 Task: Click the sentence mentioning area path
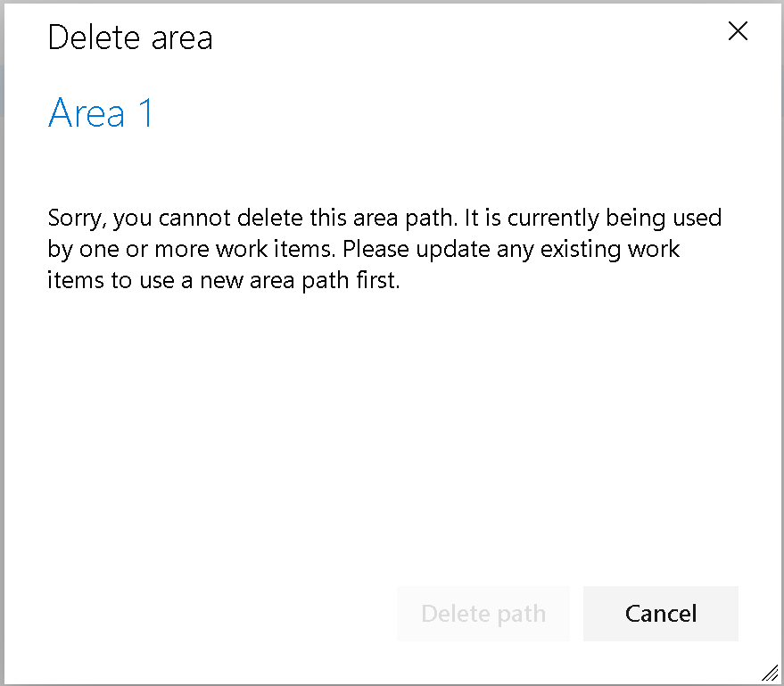point(384,218)
